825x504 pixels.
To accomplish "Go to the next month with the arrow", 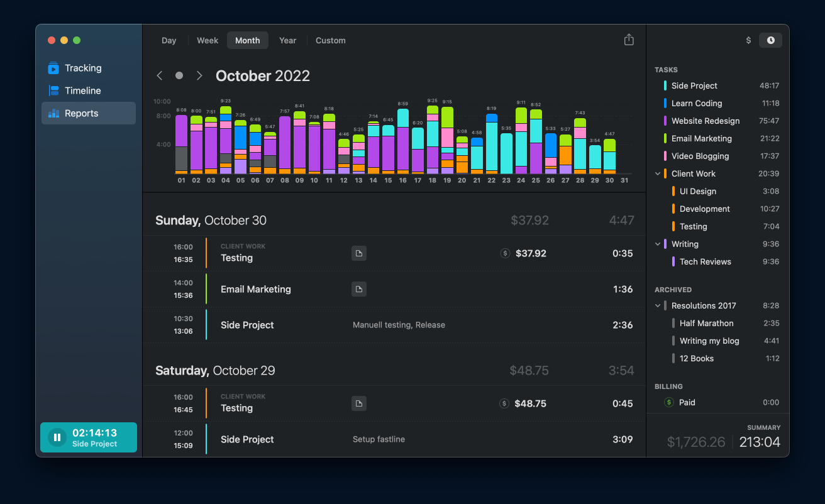I will 199,75.
